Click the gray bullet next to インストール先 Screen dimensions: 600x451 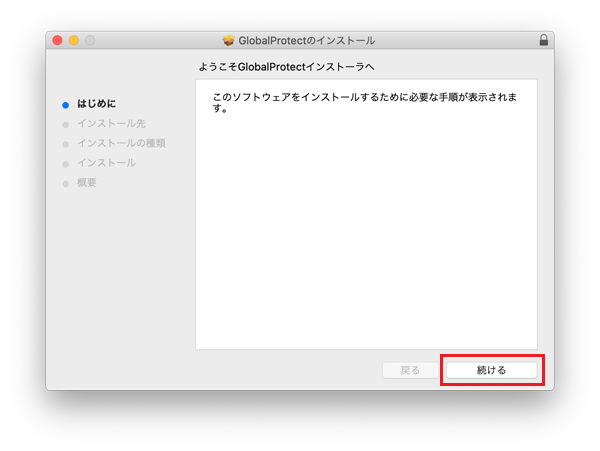(x=66, y=124)
